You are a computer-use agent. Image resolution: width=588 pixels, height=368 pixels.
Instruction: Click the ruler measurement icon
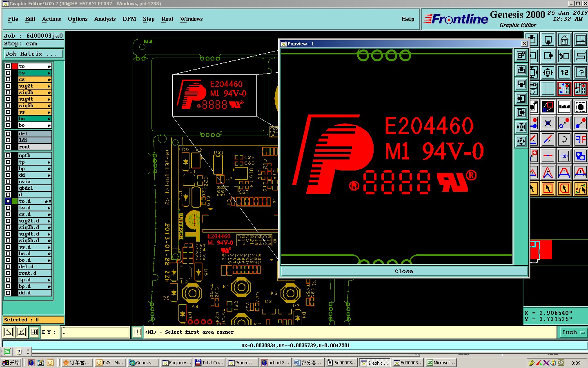pos(564,107)
